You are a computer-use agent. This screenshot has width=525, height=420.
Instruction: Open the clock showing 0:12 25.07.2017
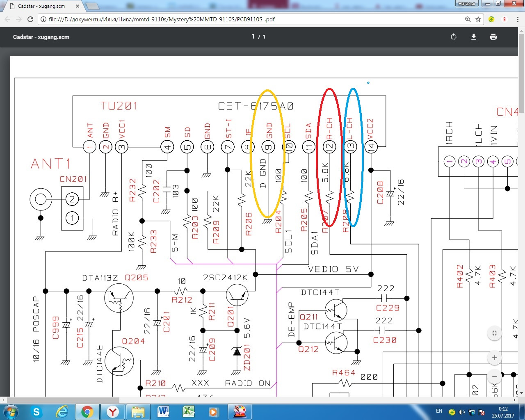(x=503, y=412)
